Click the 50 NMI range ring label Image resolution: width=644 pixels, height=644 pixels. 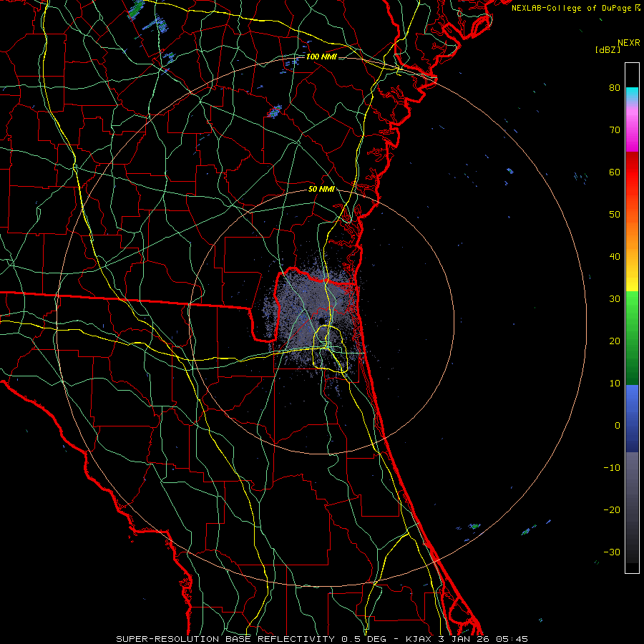click(321, 190)
